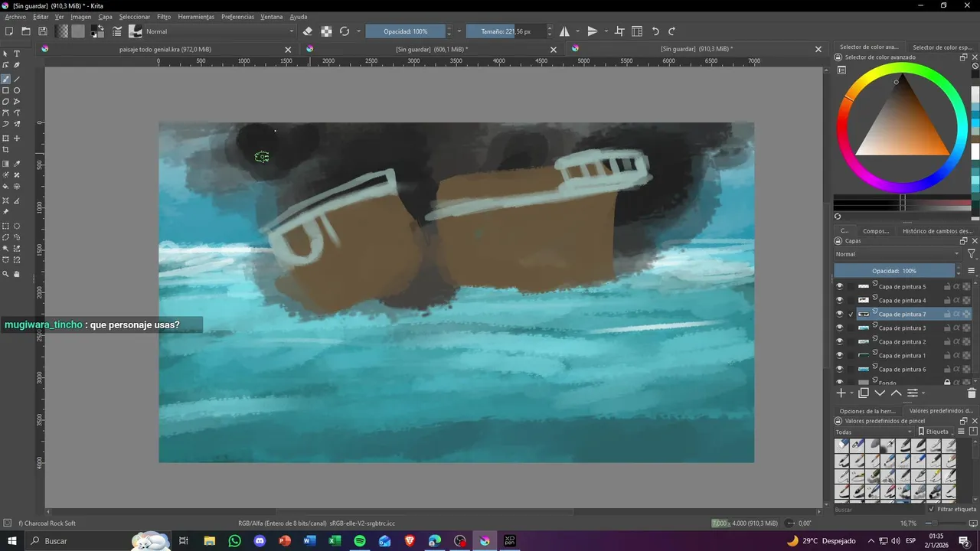Select the Ellipse shape tool

17,90
